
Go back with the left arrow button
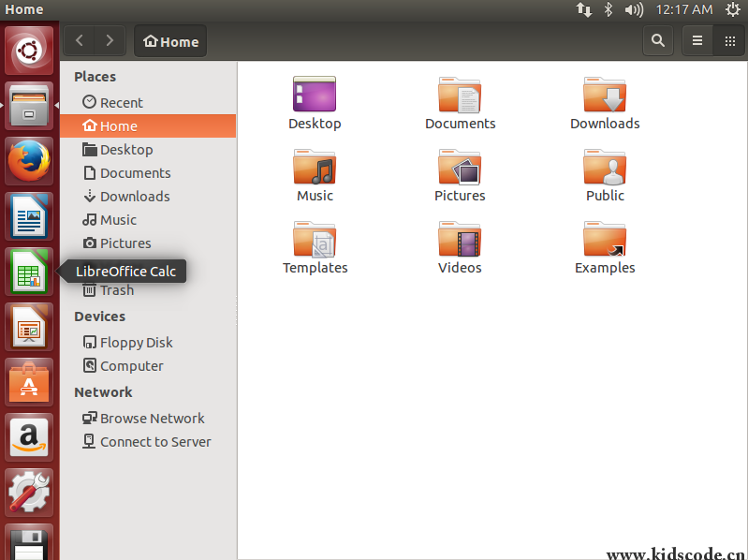[80, 41]
